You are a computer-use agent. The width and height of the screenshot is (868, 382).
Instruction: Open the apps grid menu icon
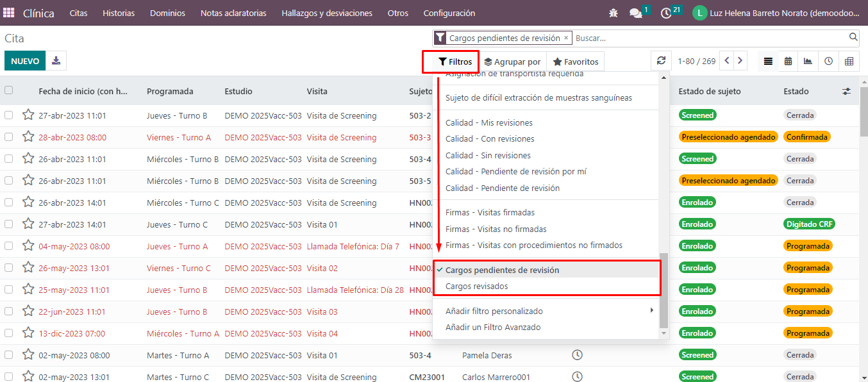(x=9, y=13)
